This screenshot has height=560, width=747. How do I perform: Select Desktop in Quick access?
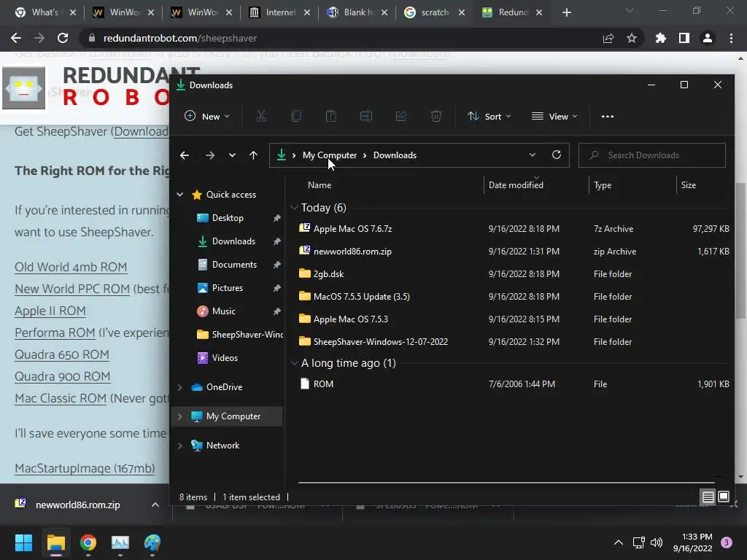click(228, 217)
